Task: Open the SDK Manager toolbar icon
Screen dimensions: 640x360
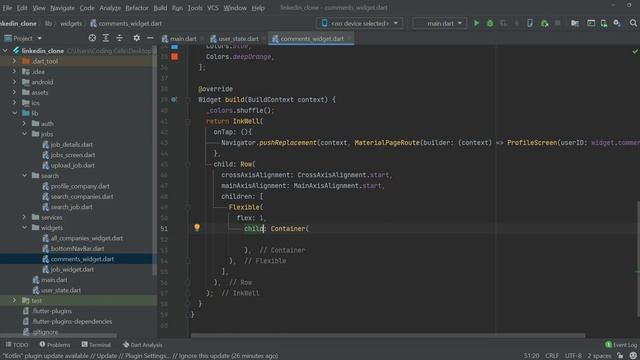Action: click(617, 23)
